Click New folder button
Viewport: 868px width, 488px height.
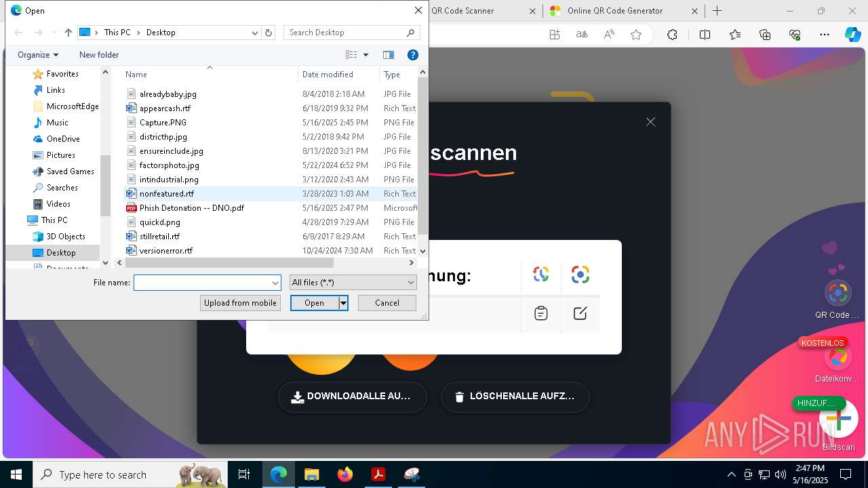click(99, 55)
